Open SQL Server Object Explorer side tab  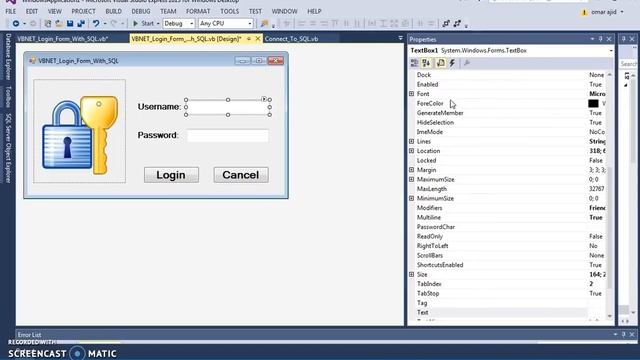point(8,148)
